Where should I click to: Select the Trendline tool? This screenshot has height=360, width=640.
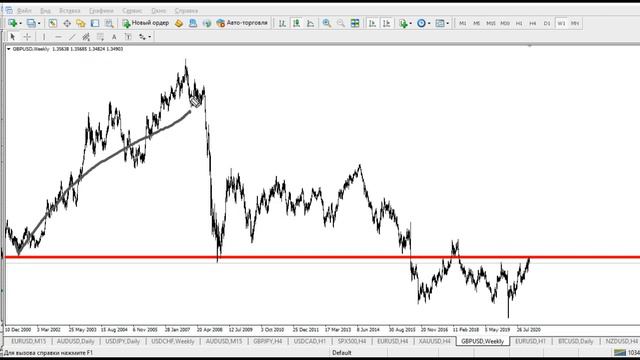pos(72,37)
